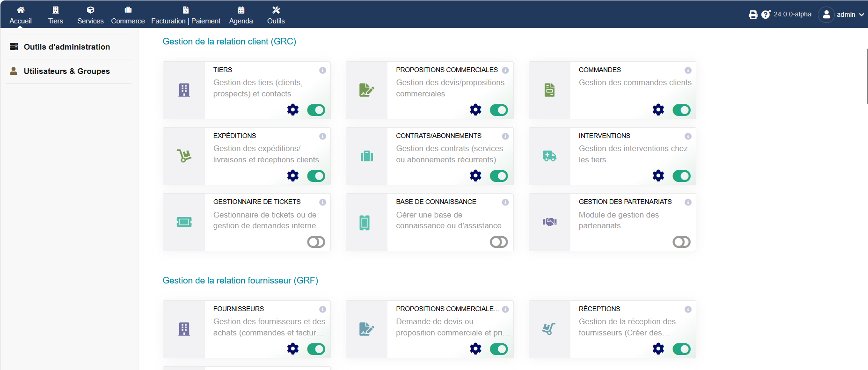Click the print icon in top bar
The image size is (868, 370).
click(x=753, y=15)
